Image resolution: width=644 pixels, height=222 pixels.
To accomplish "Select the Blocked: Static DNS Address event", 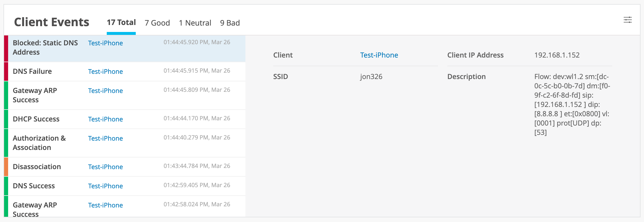I will point(45,48).
